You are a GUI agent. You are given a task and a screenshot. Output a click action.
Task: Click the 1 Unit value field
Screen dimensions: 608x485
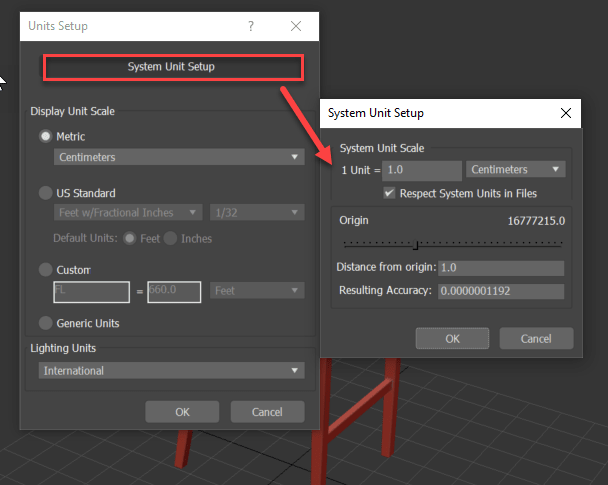422,171
